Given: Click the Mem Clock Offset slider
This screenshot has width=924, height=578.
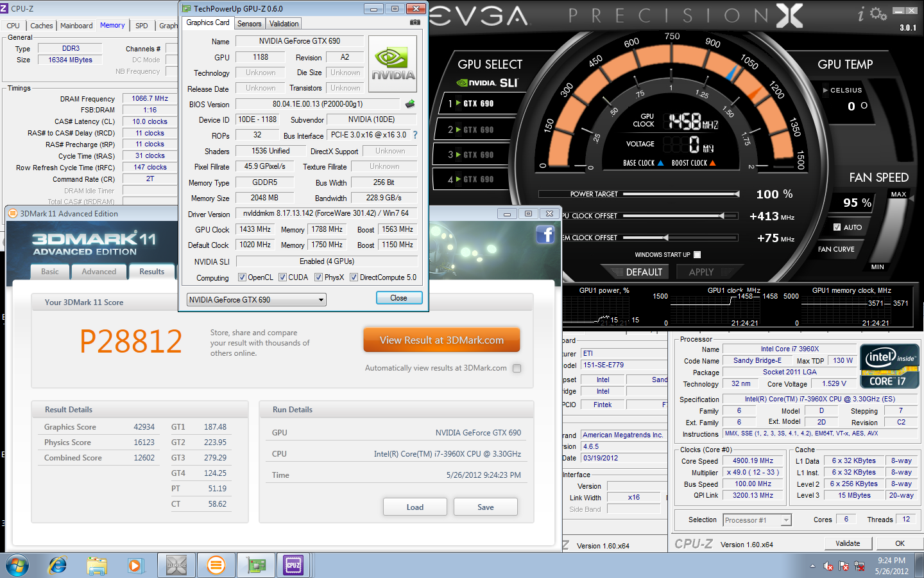Looking at the screenshot, I should click(x=681, y=238).
